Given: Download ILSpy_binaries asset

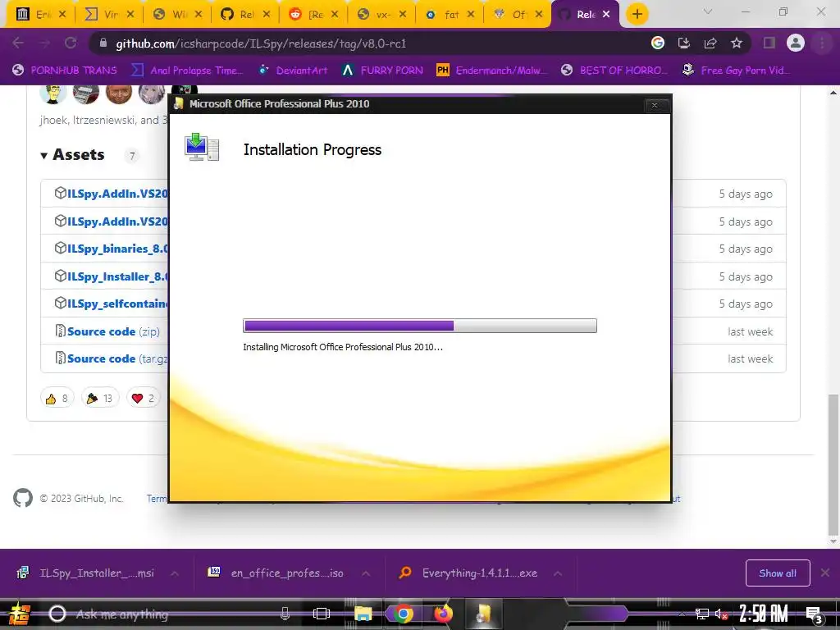Looking at the screenshot, I should pyautogui.click(x=117, y=249).
